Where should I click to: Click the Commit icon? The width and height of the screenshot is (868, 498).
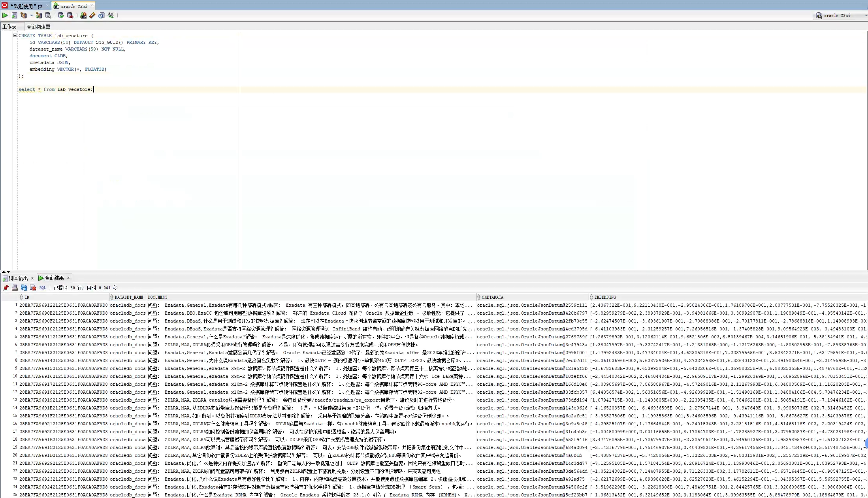61,15
